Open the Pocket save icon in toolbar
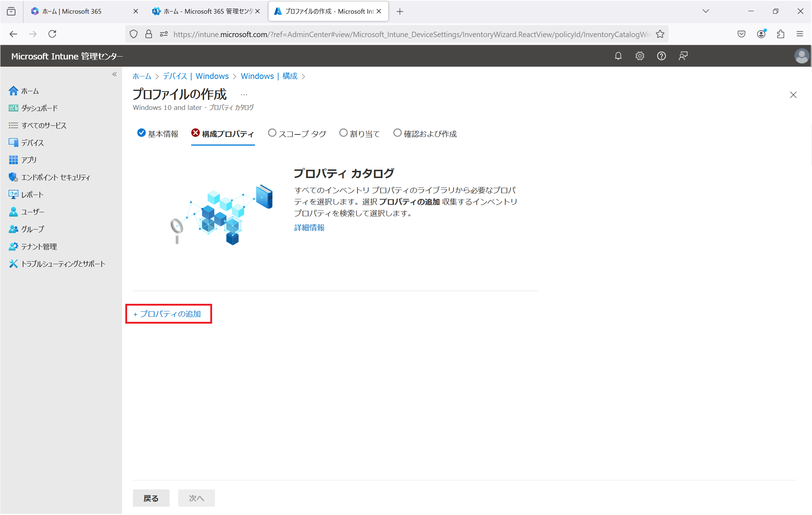Viewport: 812px width, 515px height. point(741,34)
